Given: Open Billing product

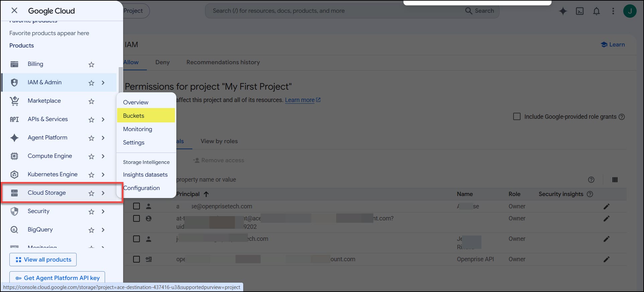Looking at the screenshot, I should click(35, 64).
